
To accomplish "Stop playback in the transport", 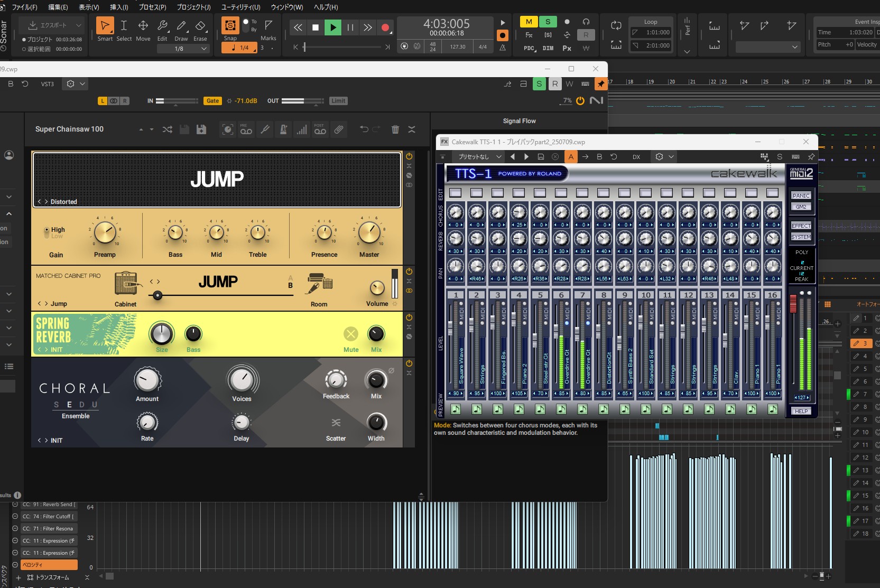I will pyautogui.click(x=316, y=27).
